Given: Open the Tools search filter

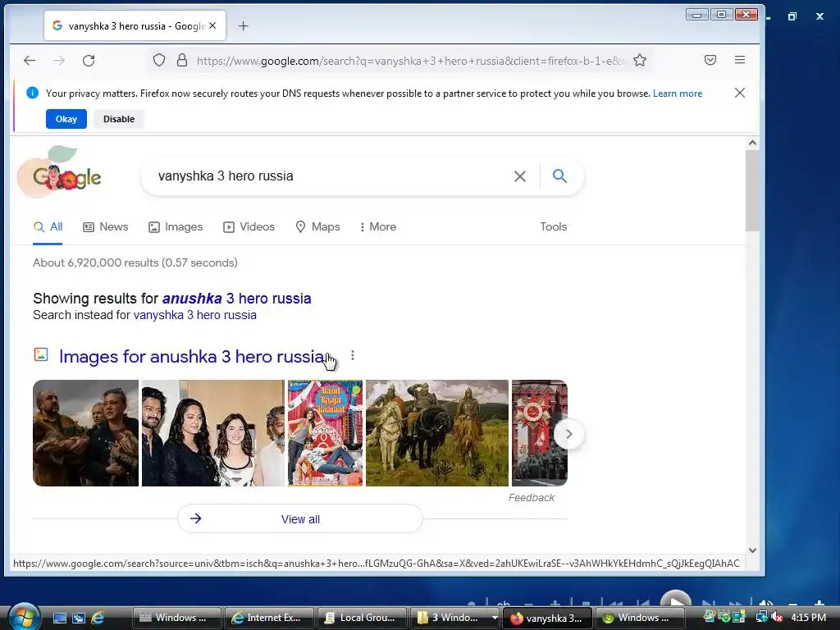Looking at the screenshot, I should [x=554, y=226].
